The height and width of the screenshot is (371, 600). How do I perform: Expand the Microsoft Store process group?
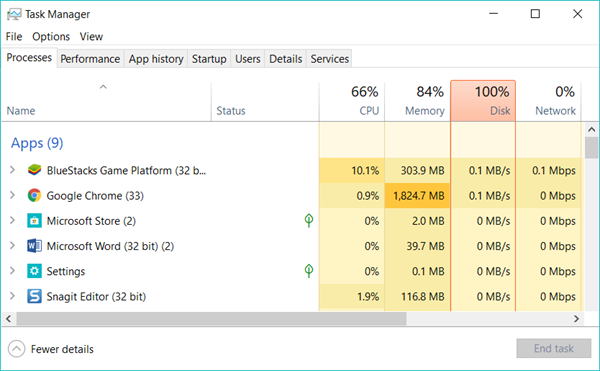(12, 220)
